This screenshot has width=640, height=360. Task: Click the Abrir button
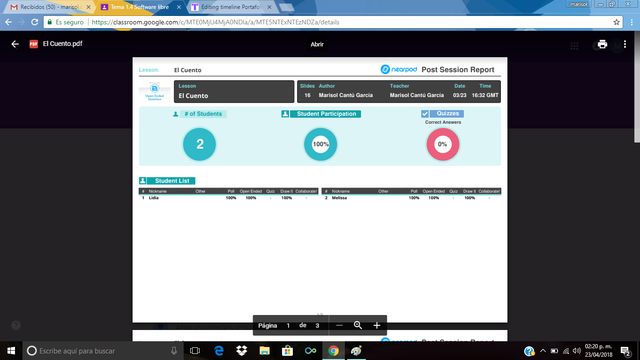[x=317, y=44]
